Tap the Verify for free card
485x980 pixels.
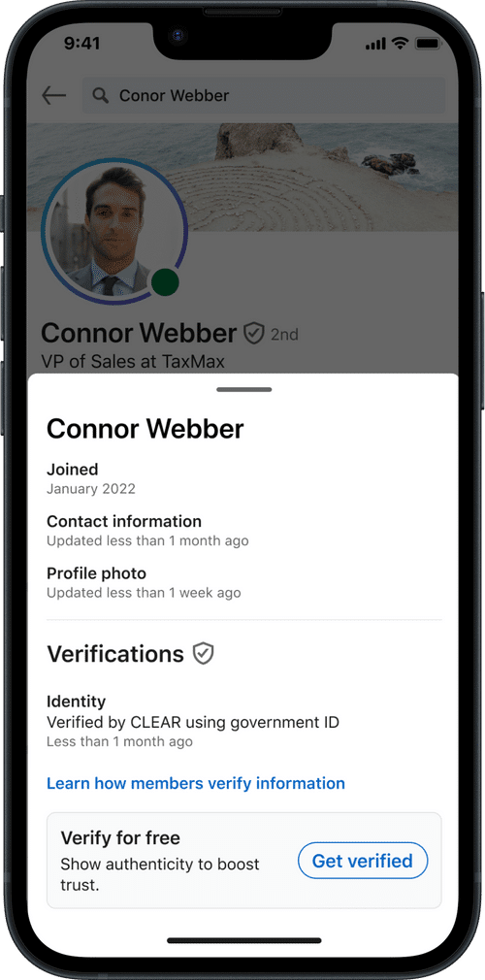coord(243,860)
